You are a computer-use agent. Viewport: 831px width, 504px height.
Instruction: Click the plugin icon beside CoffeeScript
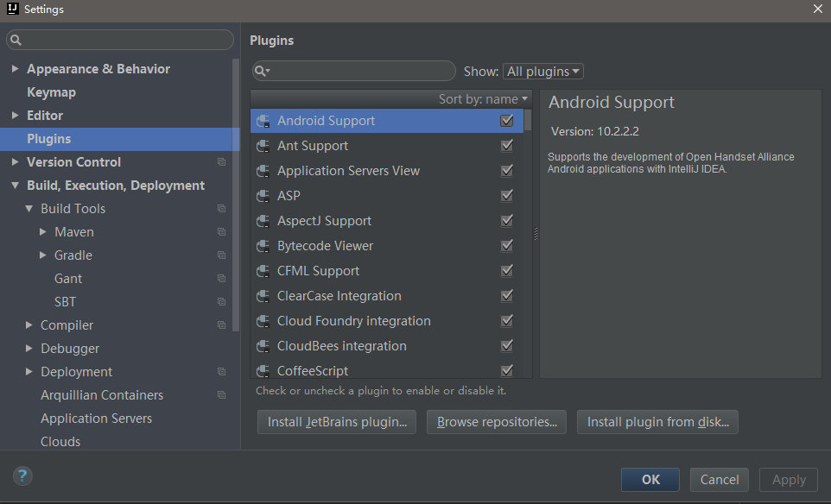[263, 371]
